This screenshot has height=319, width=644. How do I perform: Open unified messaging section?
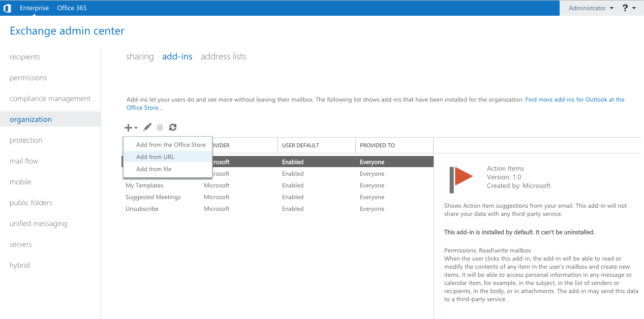(x=38, y=224)
